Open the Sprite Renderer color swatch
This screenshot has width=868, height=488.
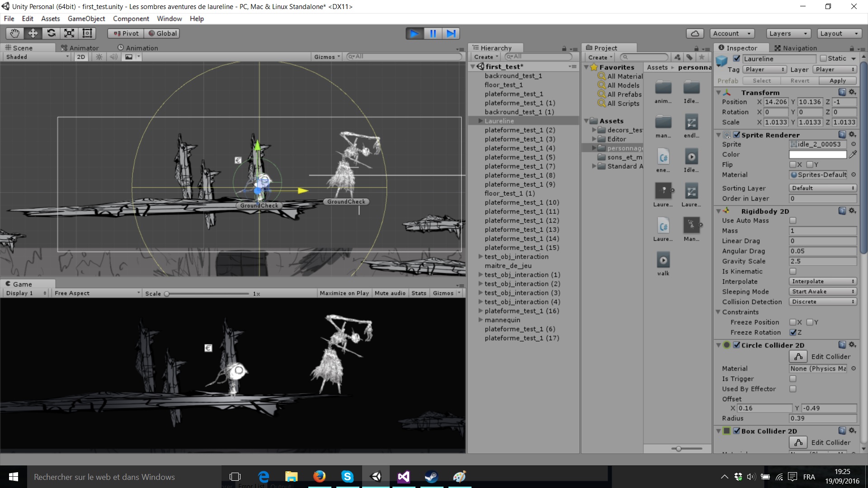click(817, 154)
